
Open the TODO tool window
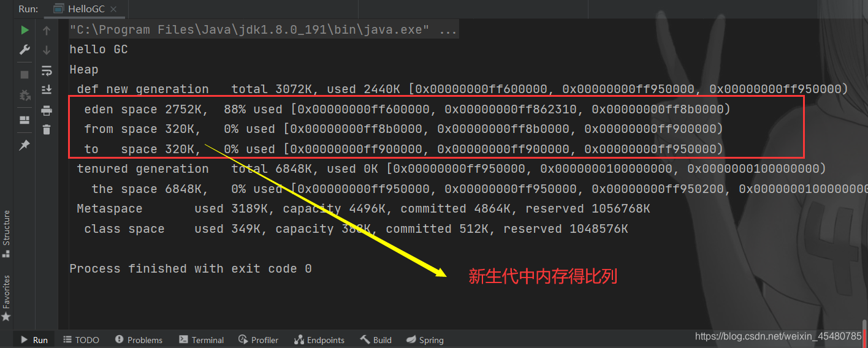[80, 339]
